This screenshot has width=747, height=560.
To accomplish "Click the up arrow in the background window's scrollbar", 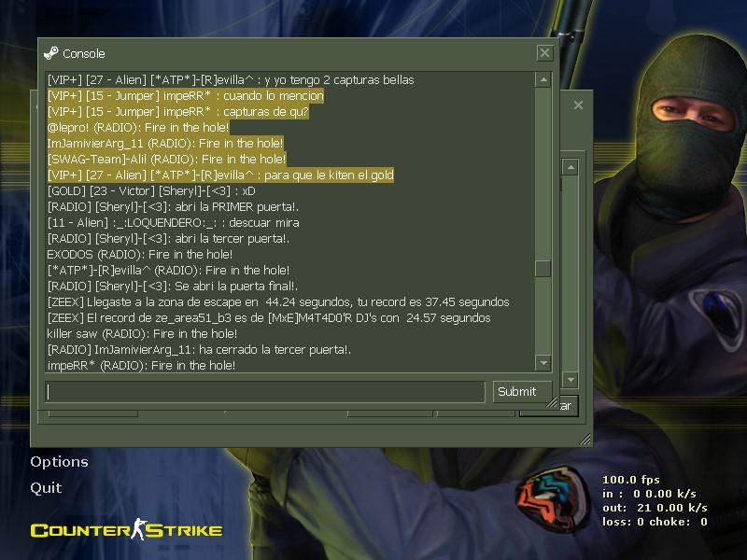I will pyautogui.click(x=571, y=167).
